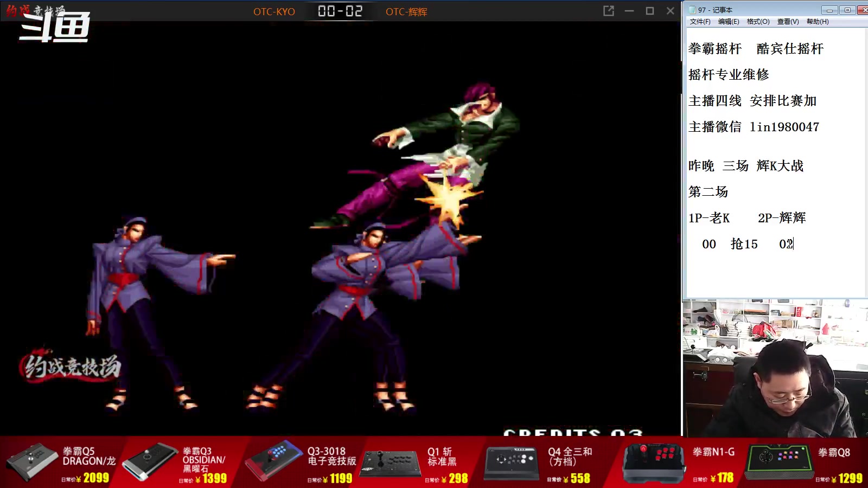This screenshot has width=868, height=488.
Task: Click the streamer webcam feed
Action: click(x=775, y=368)
